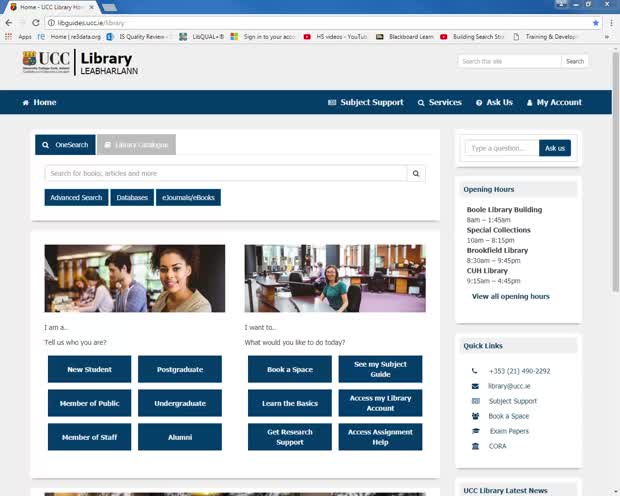Click the UCC Library logo
Image resolution: width=620 pixels, height=496 pixels.
tap(78, 63)
